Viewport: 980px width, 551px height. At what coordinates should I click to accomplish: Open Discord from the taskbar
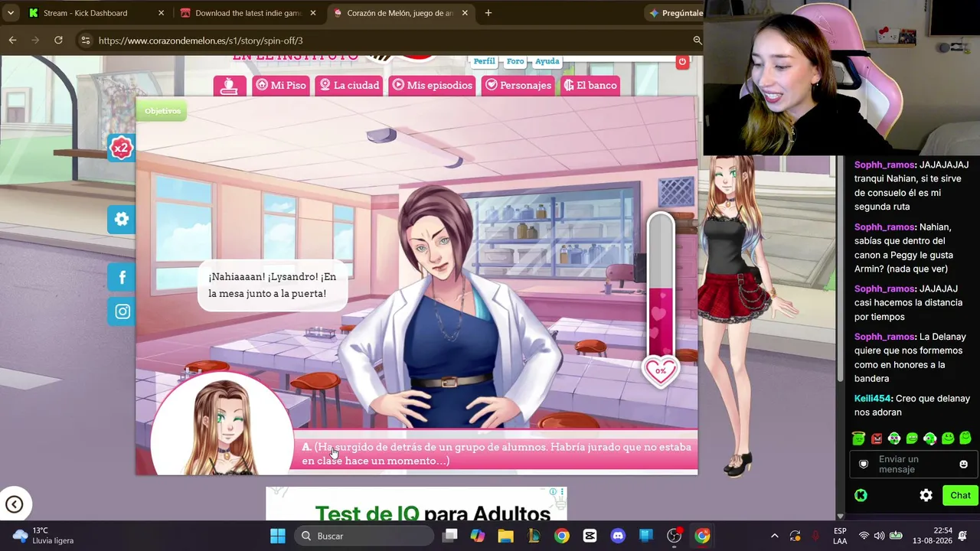tap(618, 536)
